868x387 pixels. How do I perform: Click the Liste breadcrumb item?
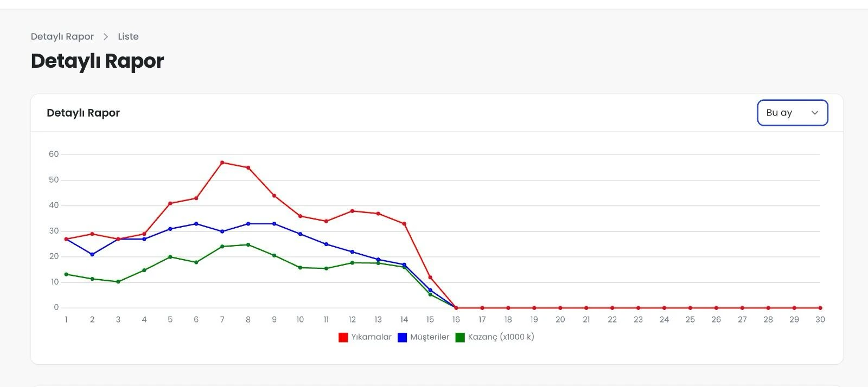pos(128,36)
